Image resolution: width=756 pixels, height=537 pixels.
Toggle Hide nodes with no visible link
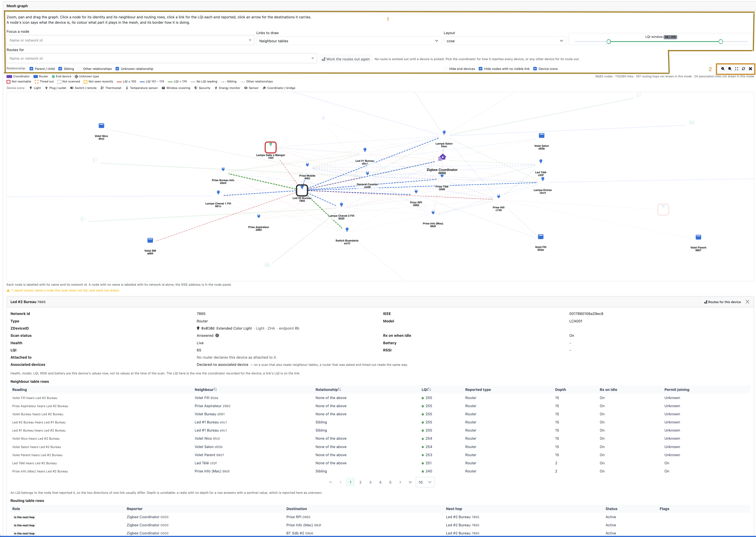(480, 69)
